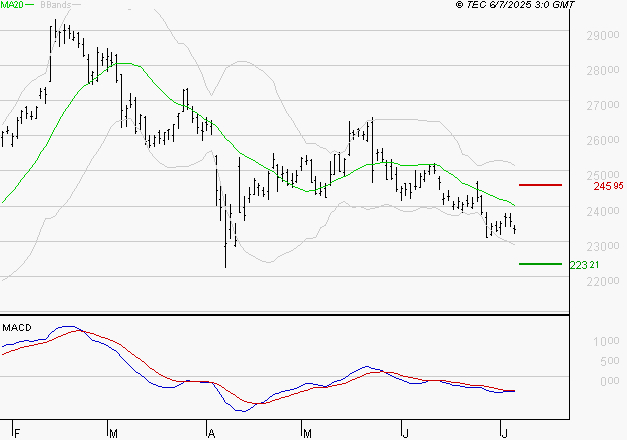
Task: Click the MACD panel label
Action: coord(17,328)
